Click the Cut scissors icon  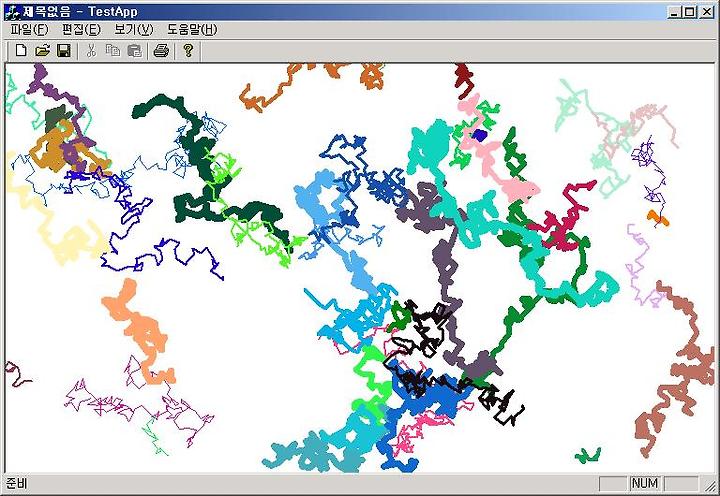pyautogui.click(x=91, y=50)
